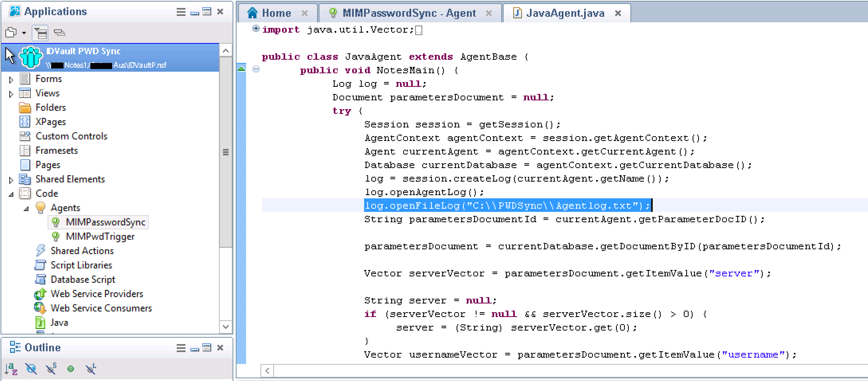The height and width of the screenshot is (381, 868).
Task: Click the stacked windows toolbar icon
Action: [x=60, y=33]
